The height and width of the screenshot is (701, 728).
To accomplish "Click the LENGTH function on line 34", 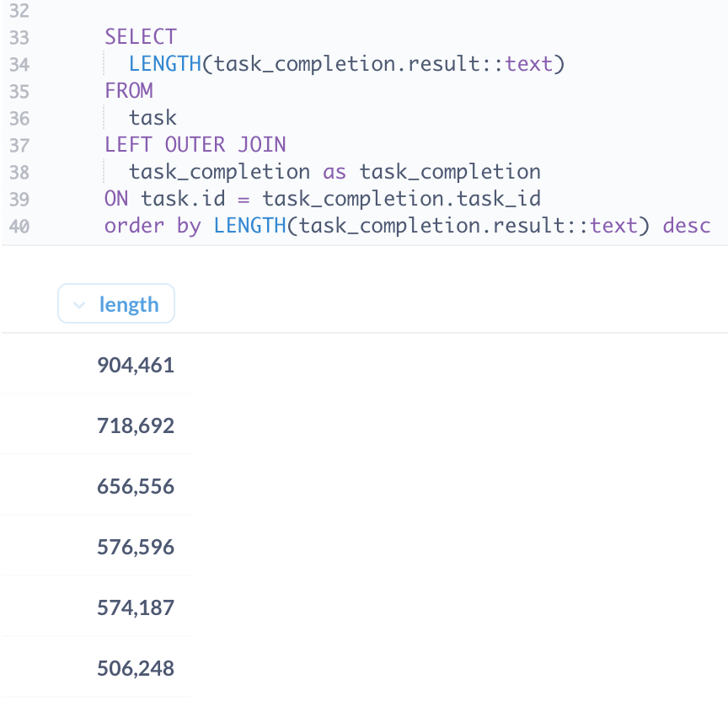I will coord(165,63).
